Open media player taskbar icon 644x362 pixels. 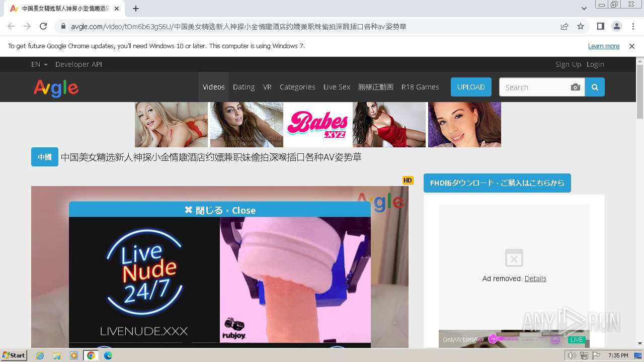click(74, 355)
